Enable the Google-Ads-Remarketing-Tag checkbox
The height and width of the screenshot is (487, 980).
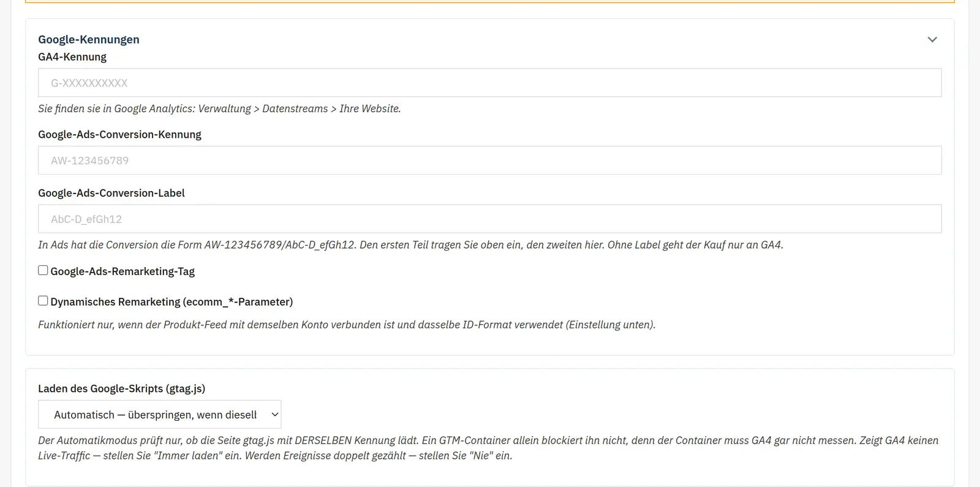(x=43, y=270)
